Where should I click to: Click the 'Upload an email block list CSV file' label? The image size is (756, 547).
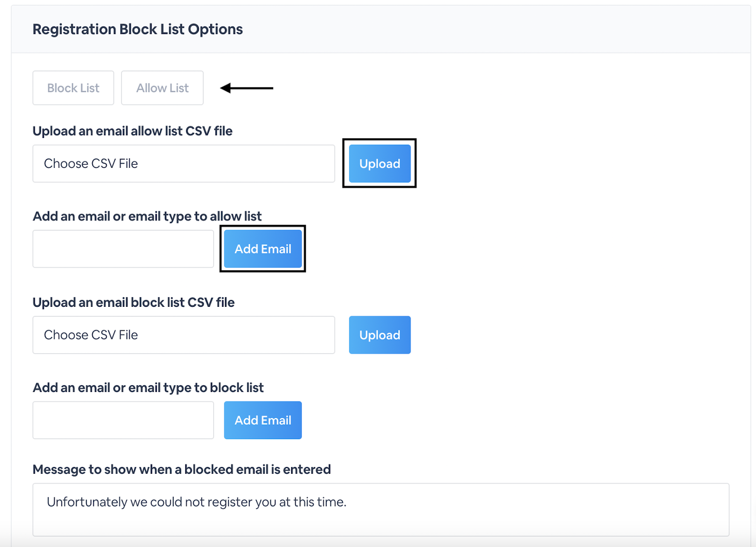[133, 302]
